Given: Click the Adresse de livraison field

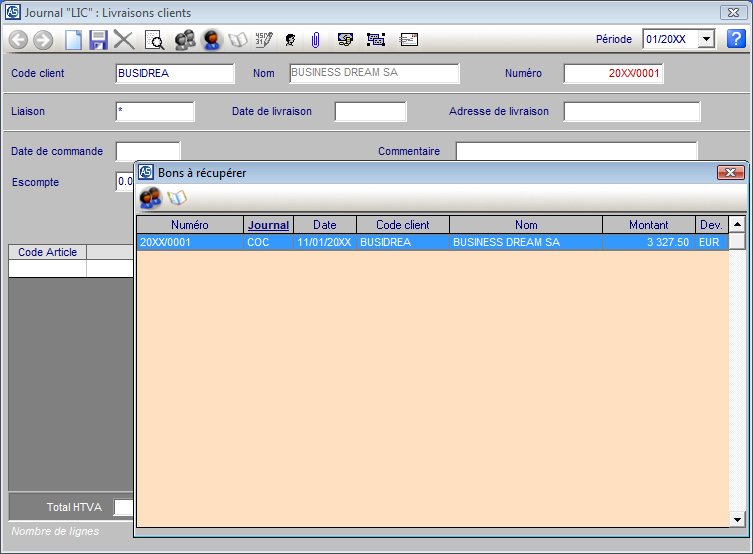Looking at the screenshot, I should point(631,112).
